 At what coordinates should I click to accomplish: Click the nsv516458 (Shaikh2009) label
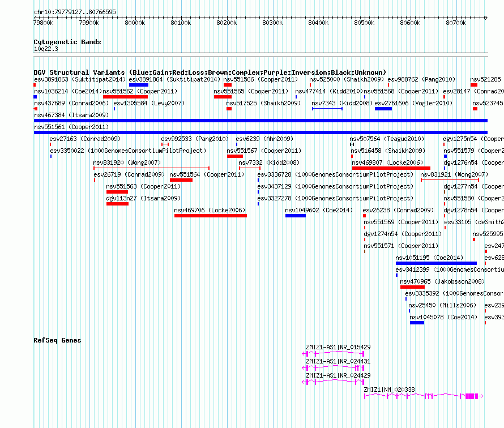coord(388,151)
